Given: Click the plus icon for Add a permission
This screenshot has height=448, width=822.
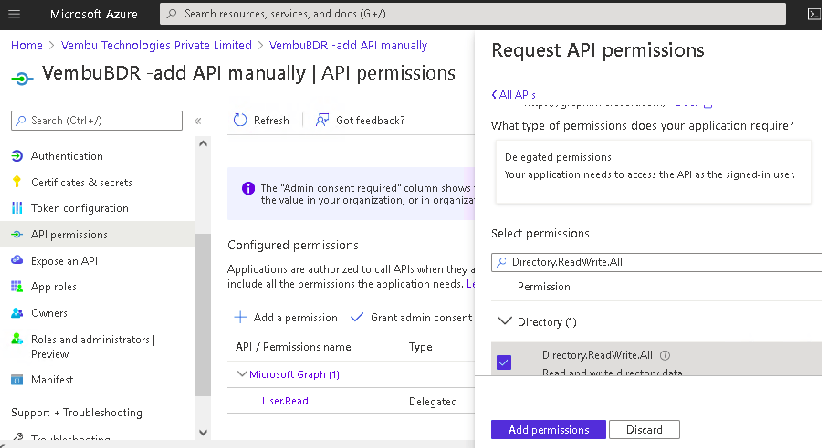Looking at the screenshot, I should tap(240, 317).
